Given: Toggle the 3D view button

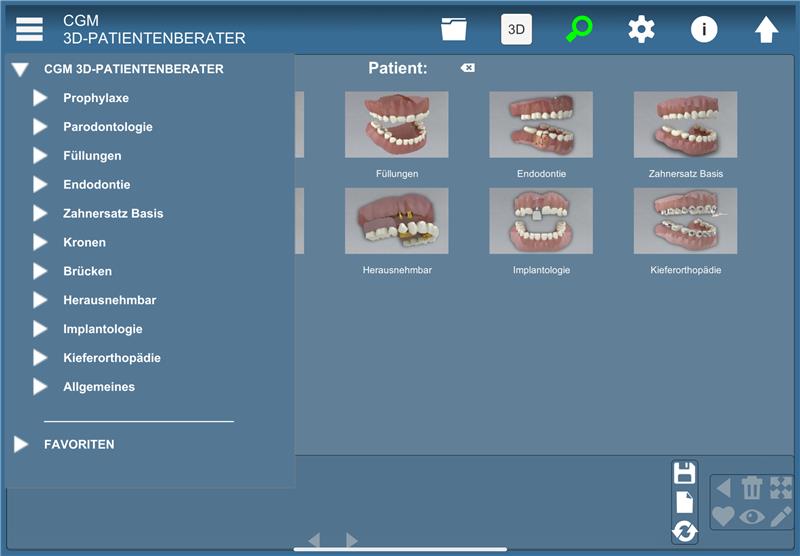Looking at the screenshot, I should (x=516, y=29).
